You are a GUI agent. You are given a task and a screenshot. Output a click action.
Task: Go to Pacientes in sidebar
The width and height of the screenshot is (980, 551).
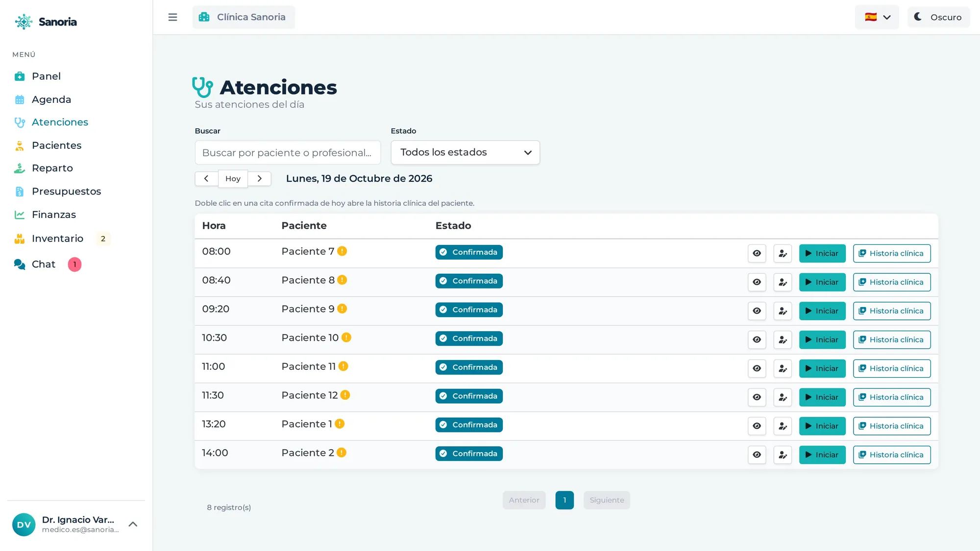coord(48,145)
